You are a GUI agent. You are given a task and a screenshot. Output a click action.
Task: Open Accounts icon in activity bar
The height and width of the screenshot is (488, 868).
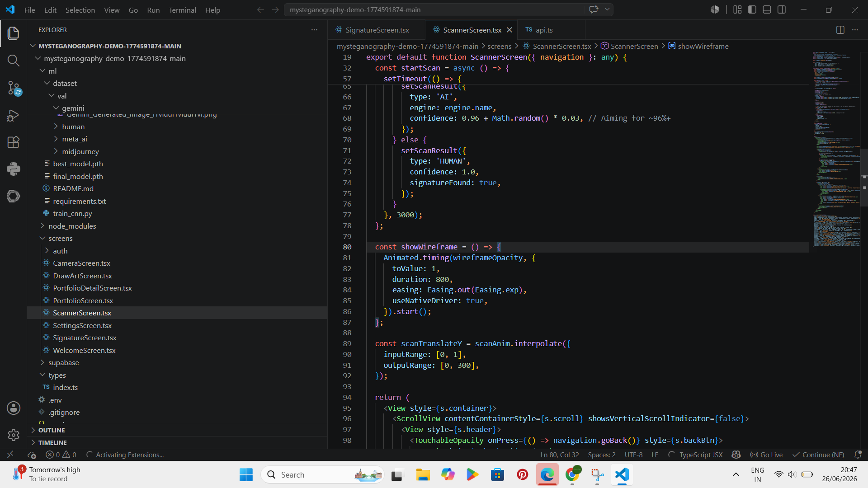pos(14,408)
